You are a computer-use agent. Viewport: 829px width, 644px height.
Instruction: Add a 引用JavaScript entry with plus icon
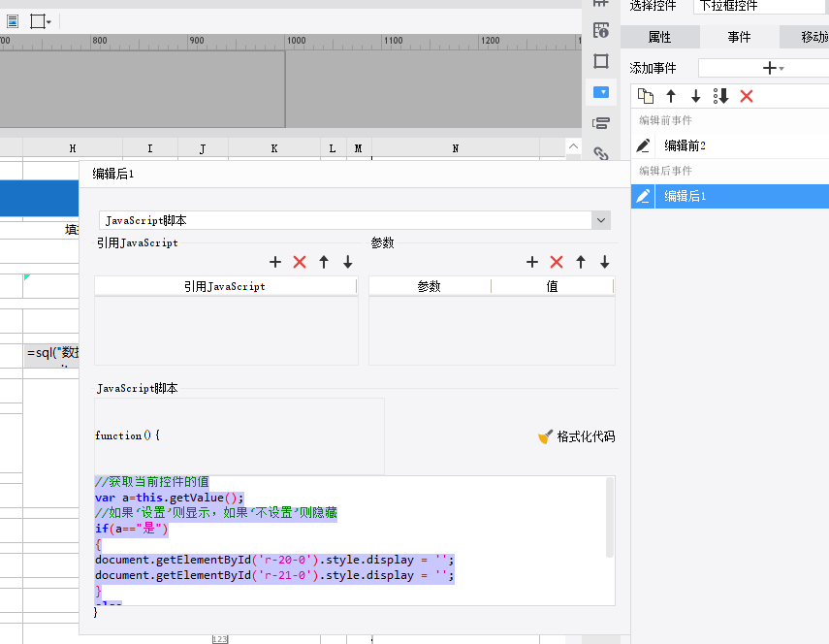click(x=275, y=262)
